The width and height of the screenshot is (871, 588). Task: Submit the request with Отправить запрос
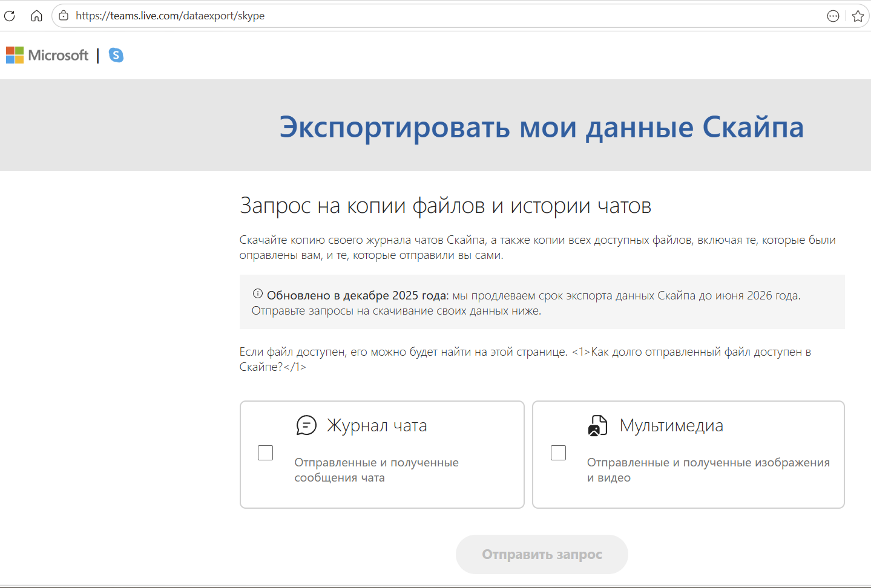(x=542, y=554)
